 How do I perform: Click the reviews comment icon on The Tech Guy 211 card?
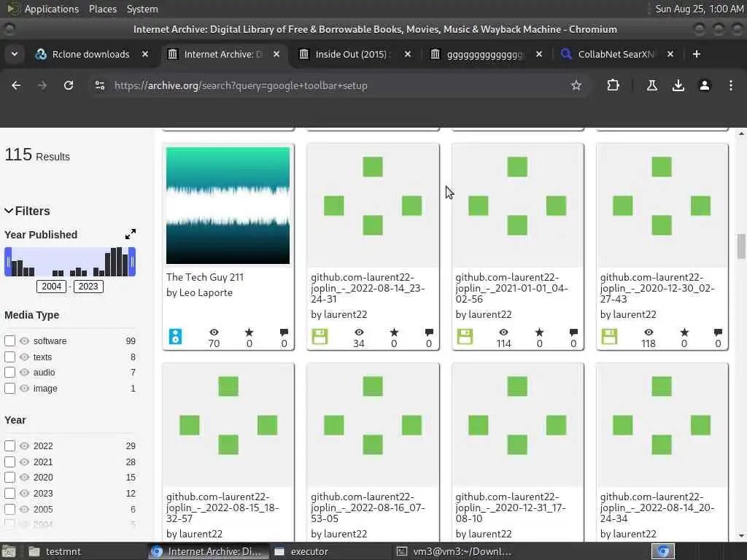point(284,332)
